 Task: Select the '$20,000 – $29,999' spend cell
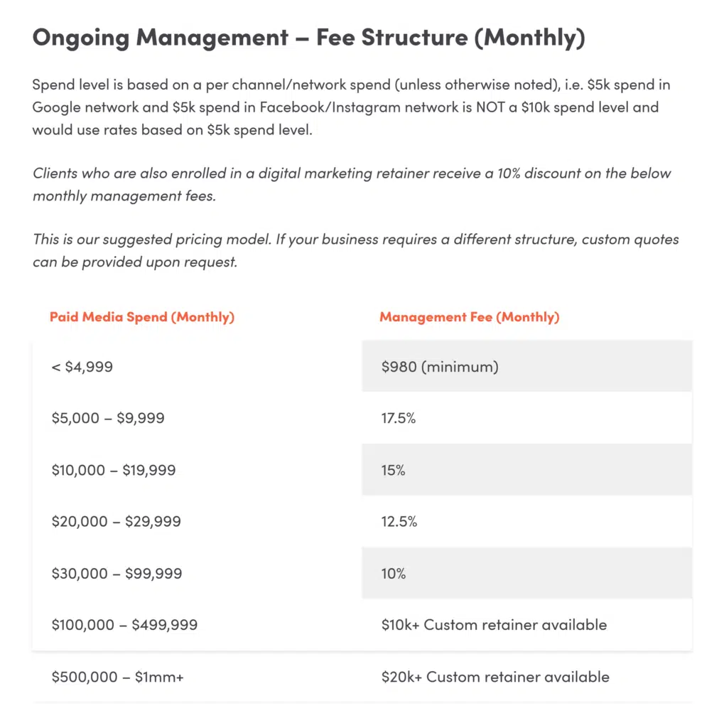(116, 522)
